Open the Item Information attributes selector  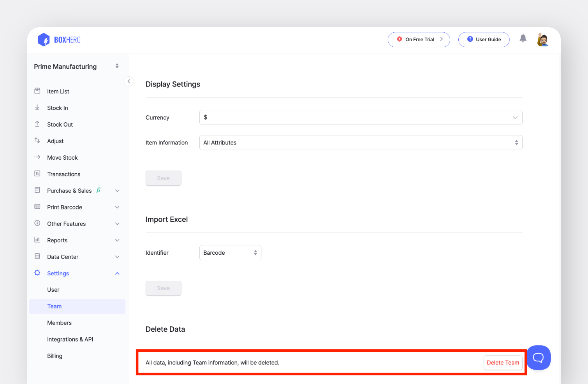click(x=360, y=143)
